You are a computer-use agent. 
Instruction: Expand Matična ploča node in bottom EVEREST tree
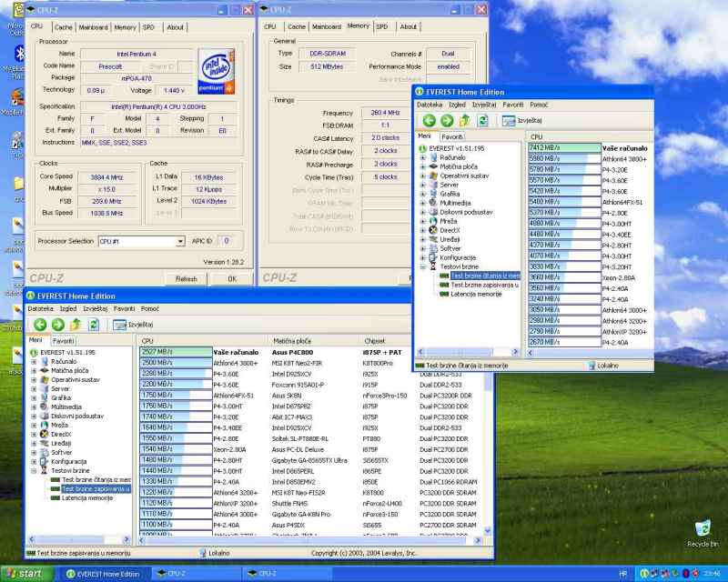[34, 370]
